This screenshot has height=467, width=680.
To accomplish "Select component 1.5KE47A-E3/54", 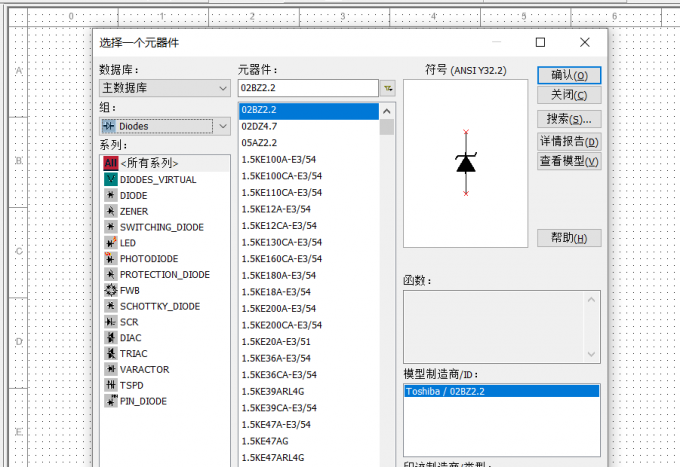I will click(276, 425).
